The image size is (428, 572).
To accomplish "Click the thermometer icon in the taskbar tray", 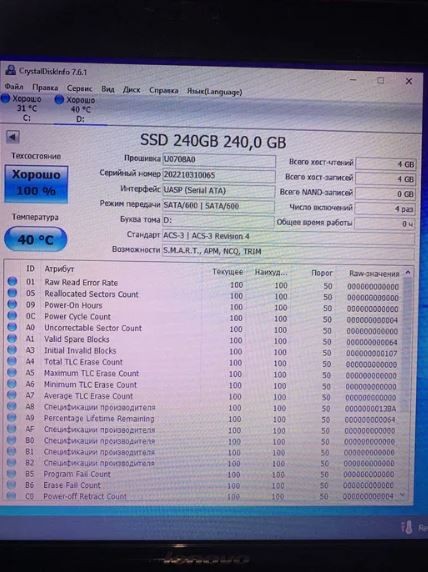I will coord(407,527).
